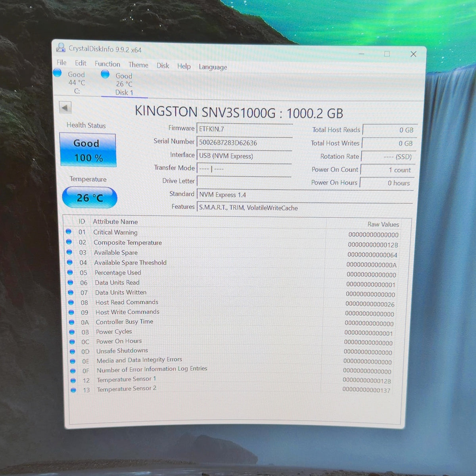
Task: Select the Unsafe Shutdowns attribute name
Action: (122, 351)
